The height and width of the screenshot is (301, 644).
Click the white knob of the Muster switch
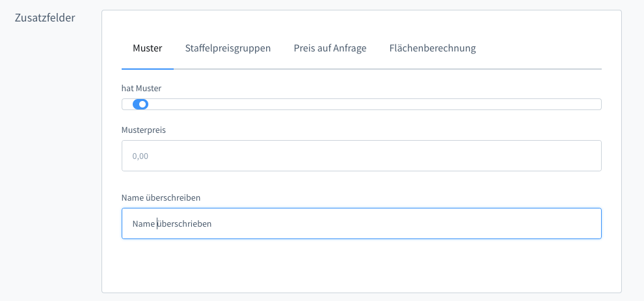[x=143, y=104]
